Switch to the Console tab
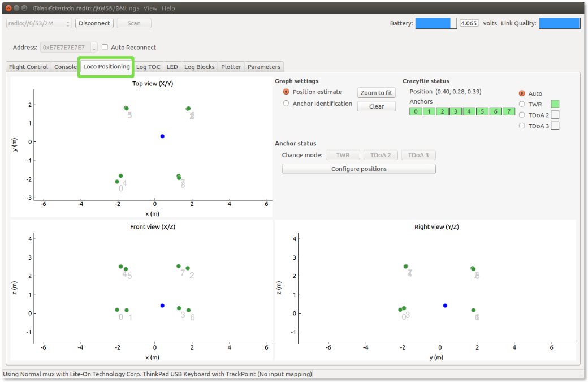Viewport: 588px width, 382px height. tap(65, 67)
